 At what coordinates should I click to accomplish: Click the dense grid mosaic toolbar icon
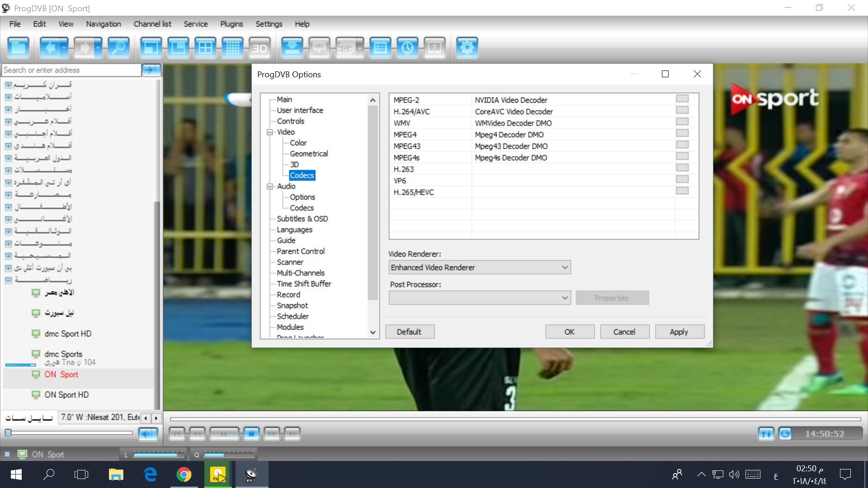[x=232, y=47]
